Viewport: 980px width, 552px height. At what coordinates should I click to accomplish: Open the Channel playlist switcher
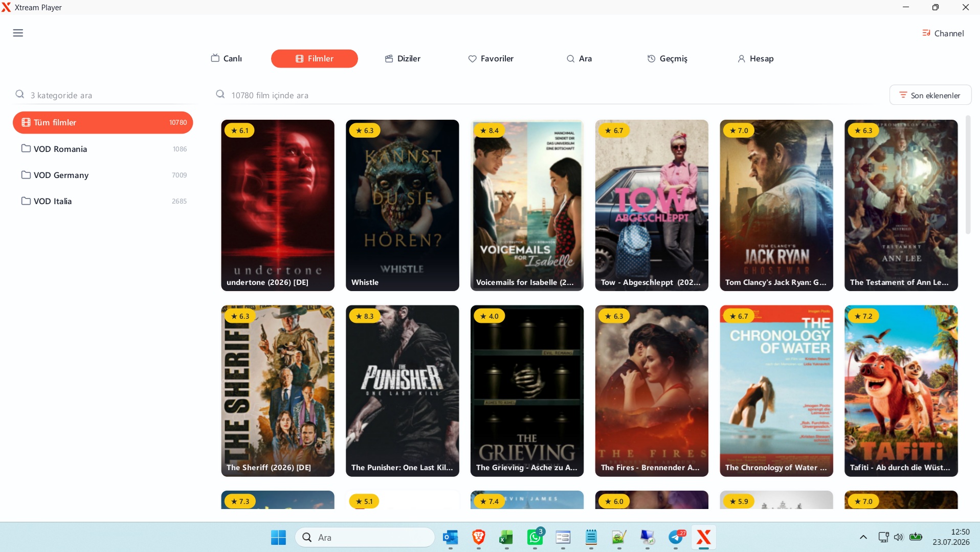(943, 33)
